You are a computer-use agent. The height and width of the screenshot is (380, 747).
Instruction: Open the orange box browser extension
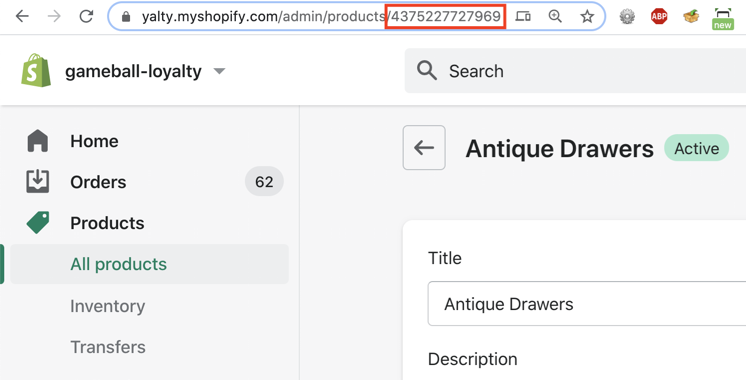691,17
